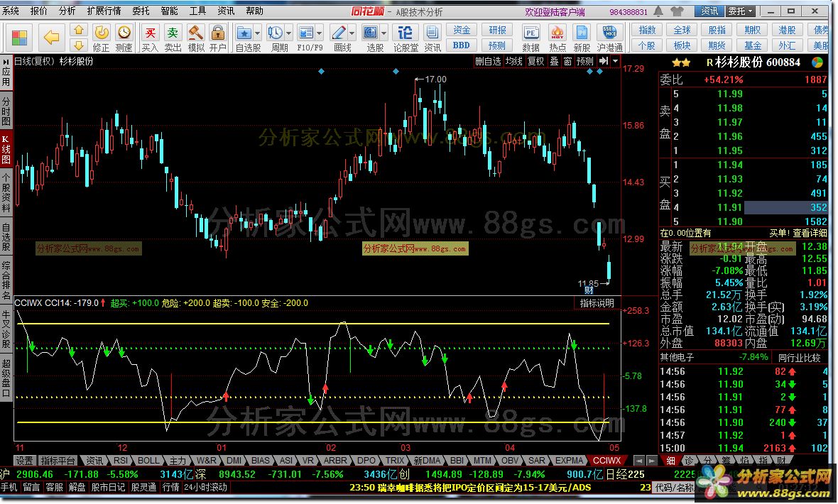The width and height of the screenshot is (838, 504).
Task: Click the green 卖出 sell icon
Action: tap(173, 33)
